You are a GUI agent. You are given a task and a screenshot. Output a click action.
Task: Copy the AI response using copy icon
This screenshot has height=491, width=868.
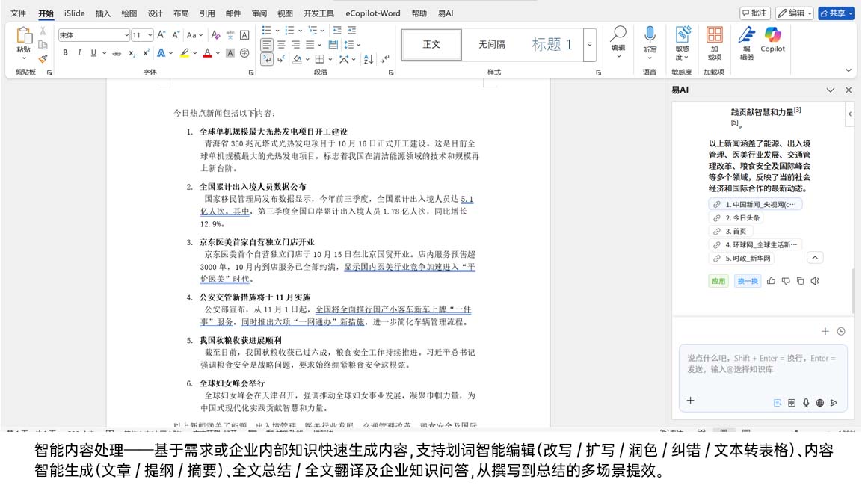point(800,281)
